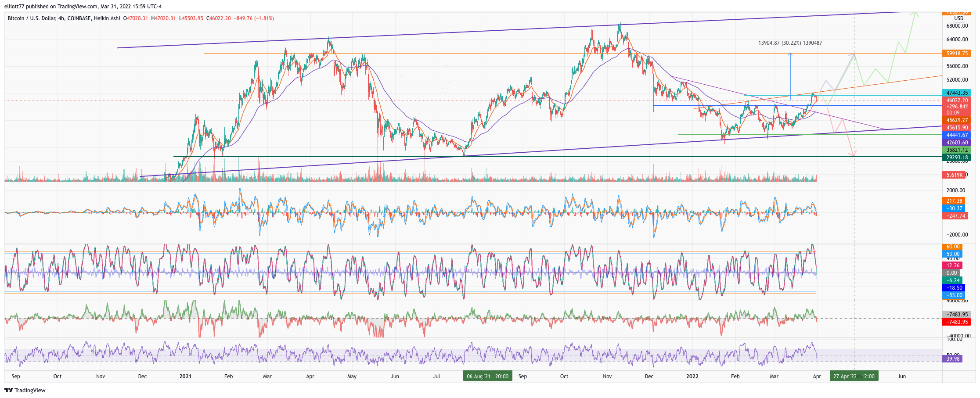The image size is (980, 398).
Task: Select the orange 217.38 indicator value label
Action: point(954,201)
